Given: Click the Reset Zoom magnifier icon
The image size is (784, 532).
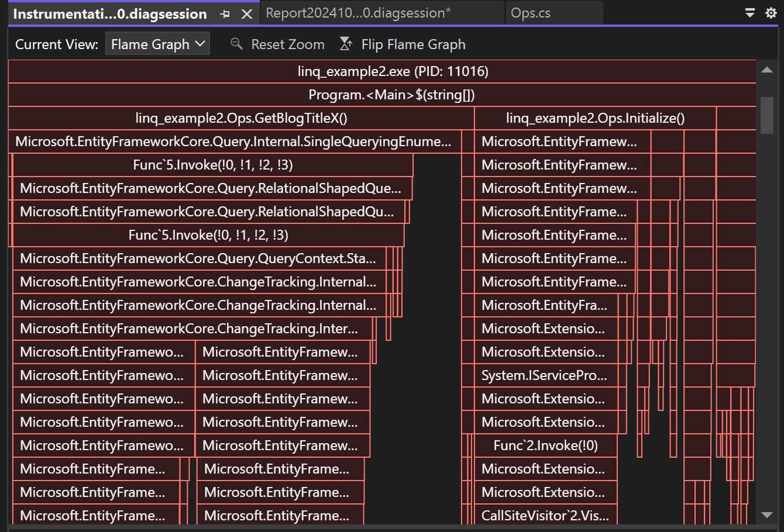Looking at the screenshot, I should pyautogui.click(x=236, y=44).
